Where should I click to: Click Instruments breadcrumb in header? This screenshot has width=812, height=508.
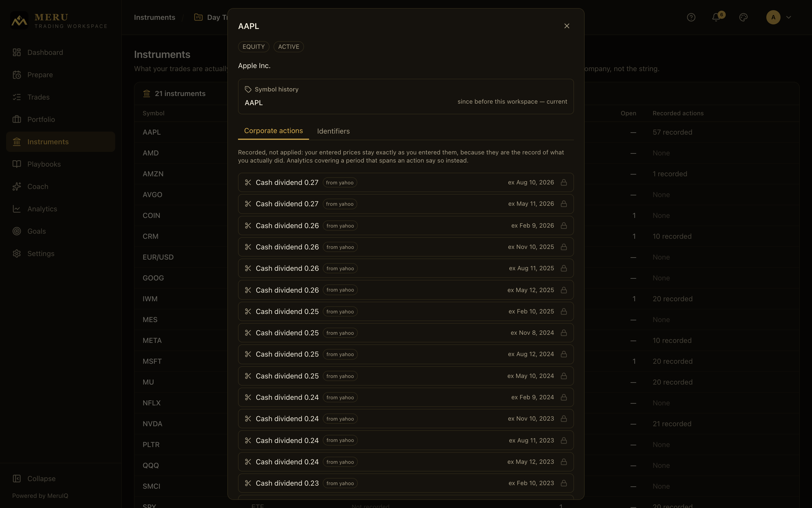pos(154,17)
